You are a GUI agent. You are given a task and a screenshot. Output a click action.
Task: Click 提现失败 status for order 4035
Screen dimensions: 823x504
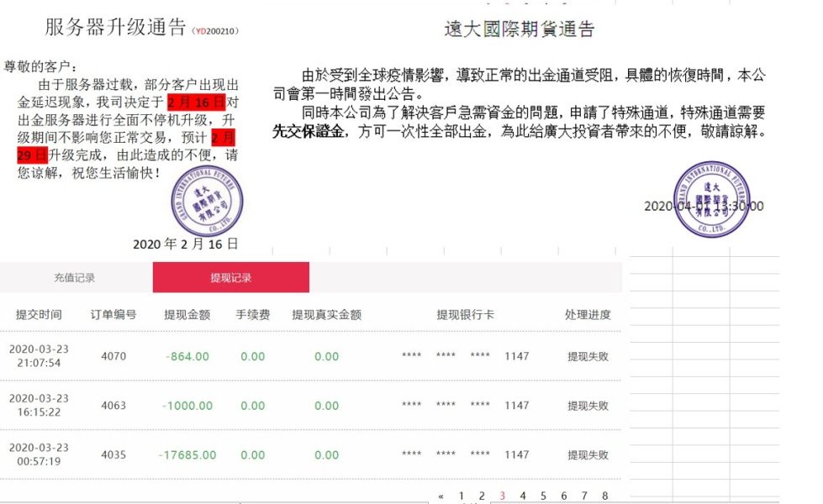(x=588, y=454)
